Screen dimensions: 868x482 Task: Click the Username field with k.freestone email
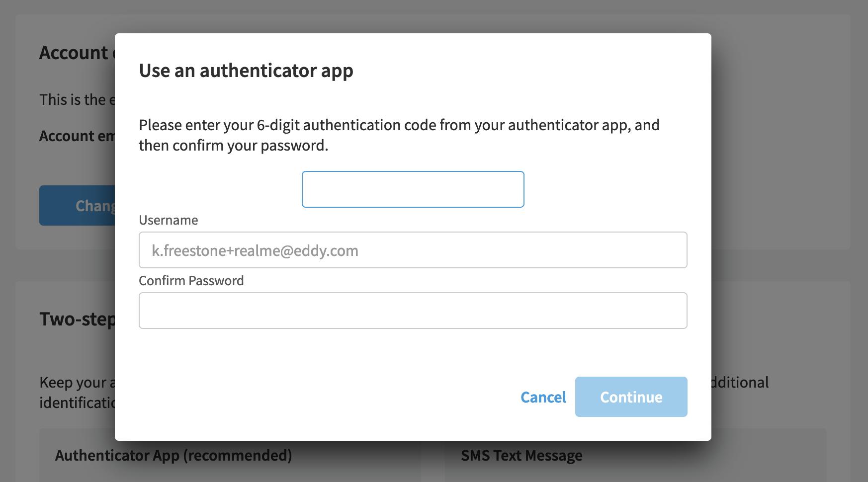(413, 250)
